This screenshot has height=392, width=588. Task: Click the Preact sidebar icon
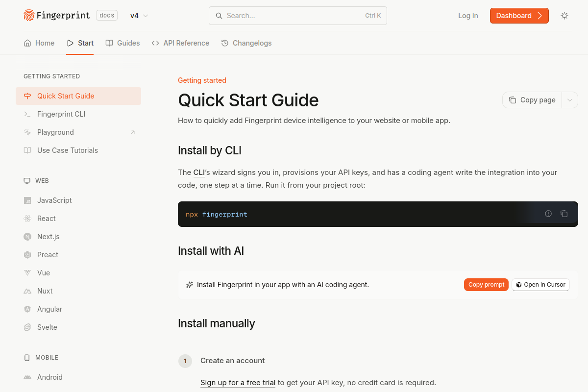click(x=27, y=255)
